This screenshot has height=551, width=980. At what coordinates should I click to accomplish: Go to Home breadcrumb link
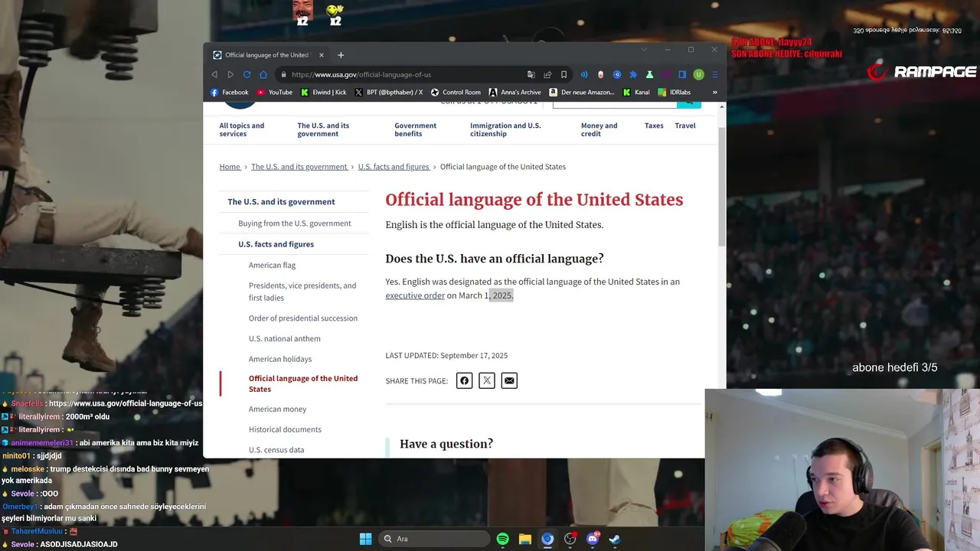(x=230, y=166)
